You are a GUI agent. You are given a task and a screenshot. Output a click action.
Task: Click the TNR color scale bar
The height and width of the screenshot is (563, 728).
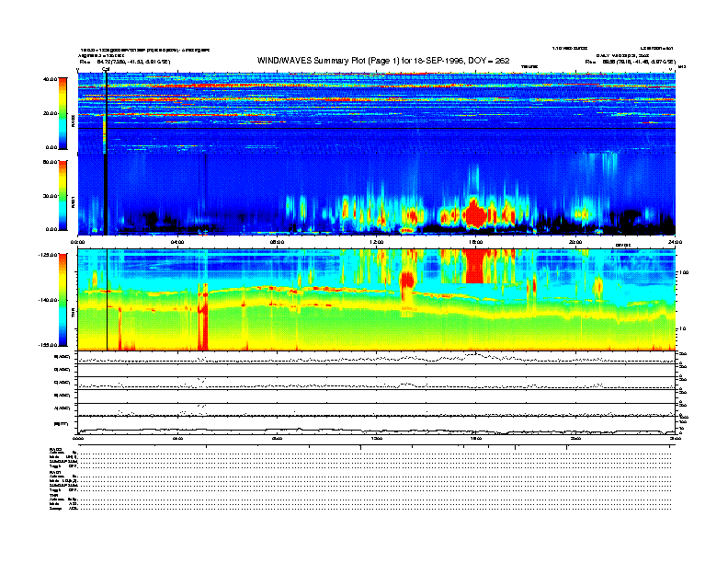coord(63,300)
